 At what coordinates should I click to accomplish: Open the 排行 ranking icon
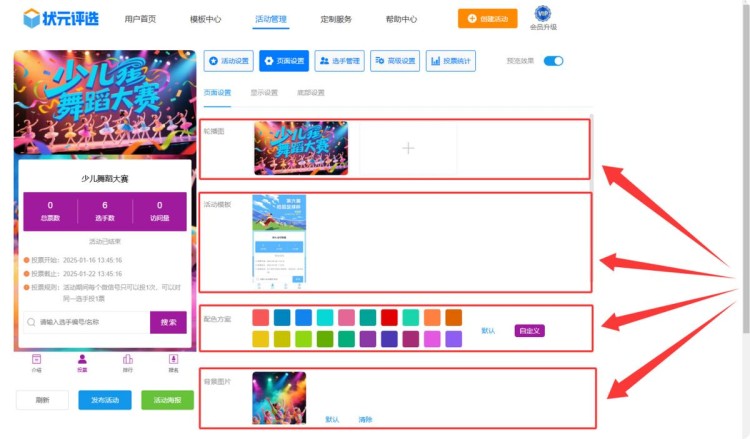127,362
